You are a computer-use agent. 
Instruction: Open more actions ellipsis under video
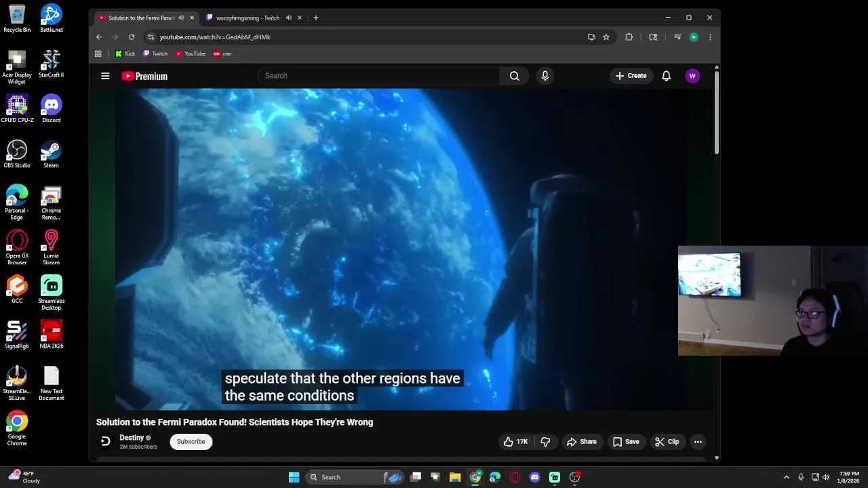[698, 442]
